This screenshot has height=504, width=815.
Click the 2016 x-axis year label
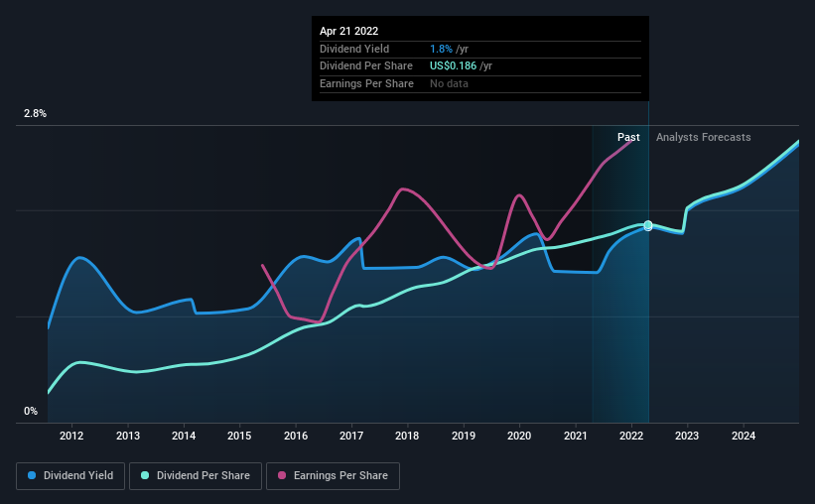coord(296,436)
